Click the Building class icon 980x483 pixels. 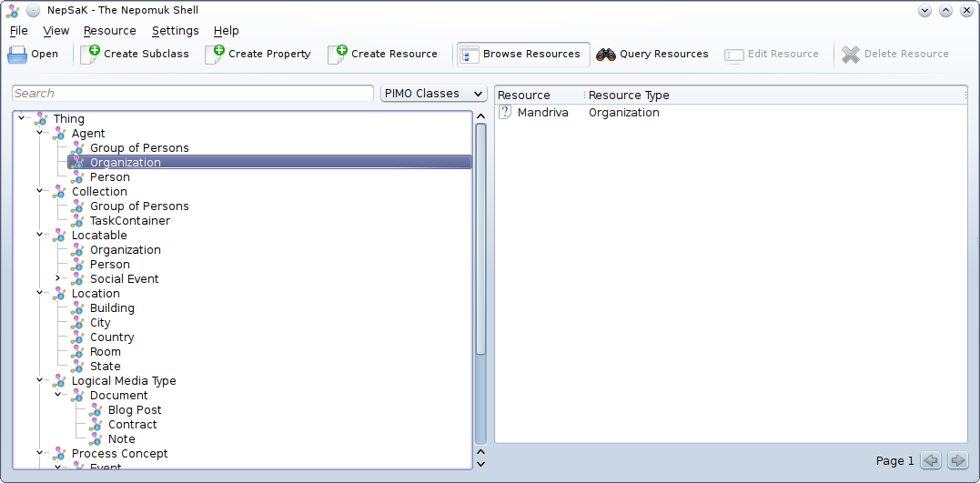tap(77, 308)
